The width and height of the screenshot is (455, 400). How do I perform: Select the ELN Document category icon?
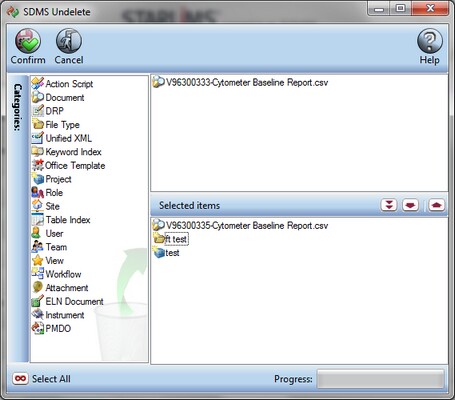click(x=38, y=301)
